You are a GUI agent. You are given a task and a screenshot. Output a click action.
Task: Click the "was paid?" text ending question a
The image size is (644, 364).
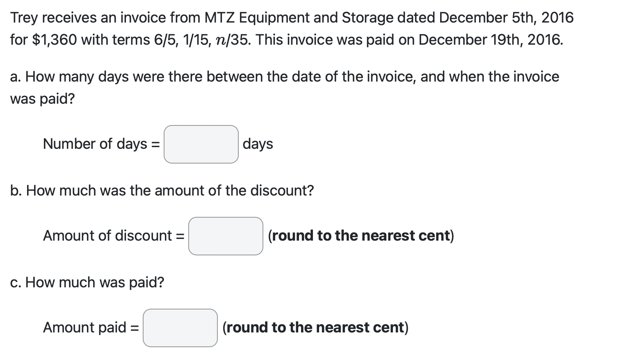(42, 99)
